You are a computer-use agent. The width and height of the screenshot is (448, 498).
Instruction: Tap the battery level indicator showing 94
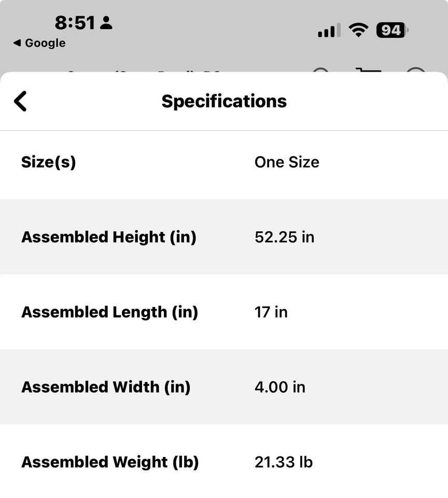pos(392,30)
